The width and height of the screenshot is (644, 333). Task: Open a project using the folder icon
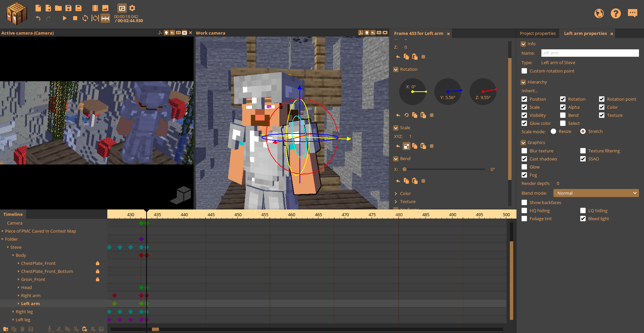58,8
